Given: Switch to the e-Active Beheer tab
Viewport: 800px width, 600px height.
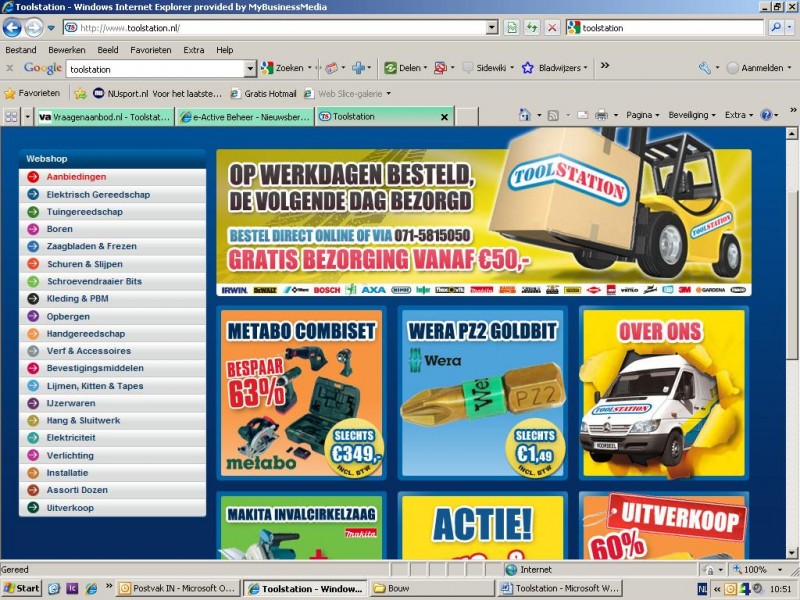Looking at the screenshot, I should [245, 117].
